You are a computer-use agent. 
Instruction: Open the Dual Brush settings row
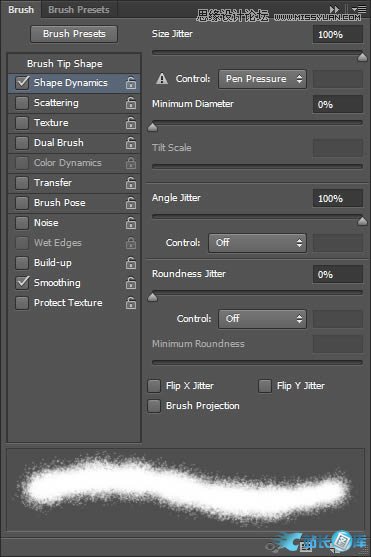[74, 143]
